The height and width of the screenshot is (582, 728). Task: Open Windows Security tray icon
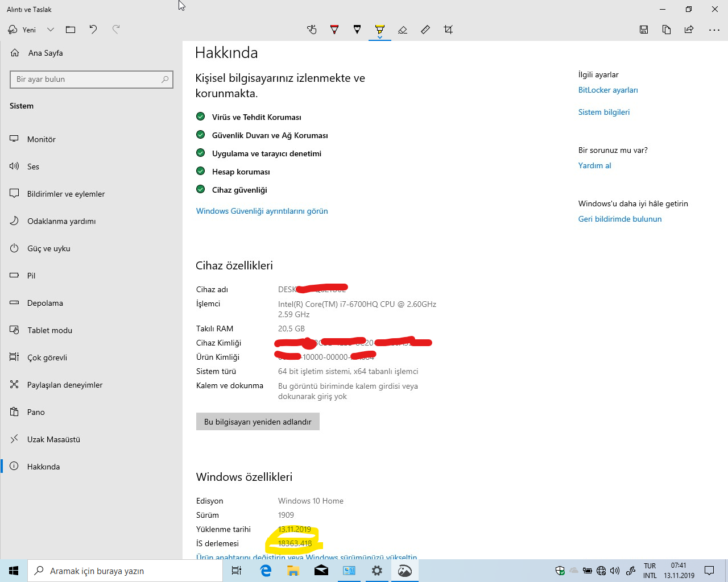(560, 571)
